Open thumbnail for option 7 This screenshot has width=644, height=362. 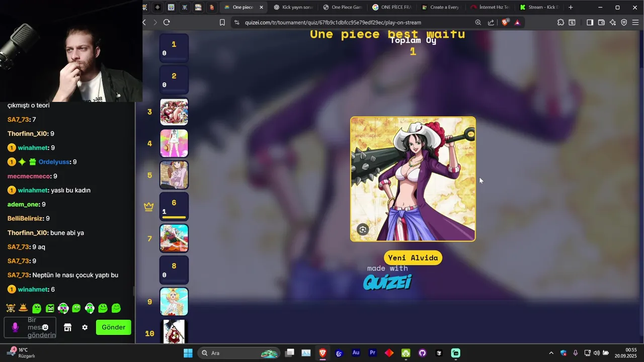tap(174, 238)
